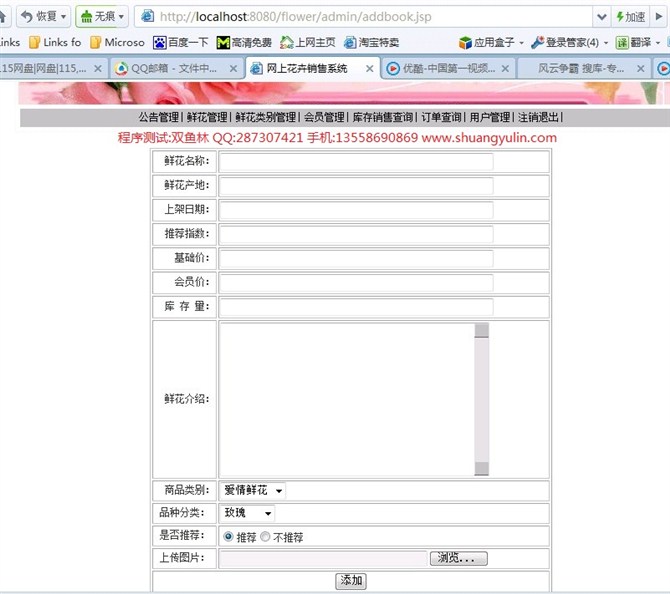Open 订单查询 menu item
This screenshot has width=670, height=594.
[441, 118]
